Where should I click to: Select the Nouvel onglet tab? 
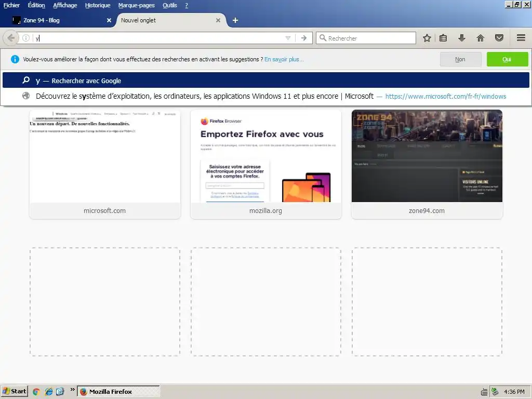coord(170,20)
